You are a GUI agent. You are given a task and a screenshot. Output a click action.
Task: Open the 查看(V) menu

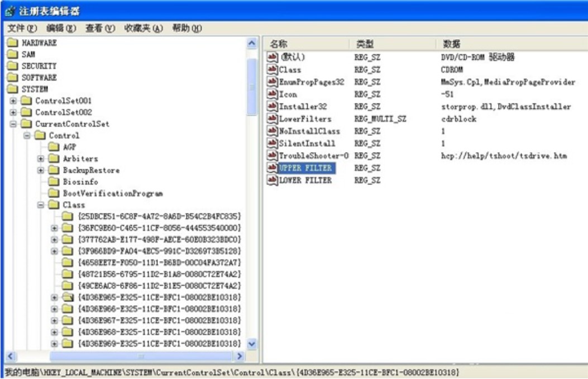(100, 28)
